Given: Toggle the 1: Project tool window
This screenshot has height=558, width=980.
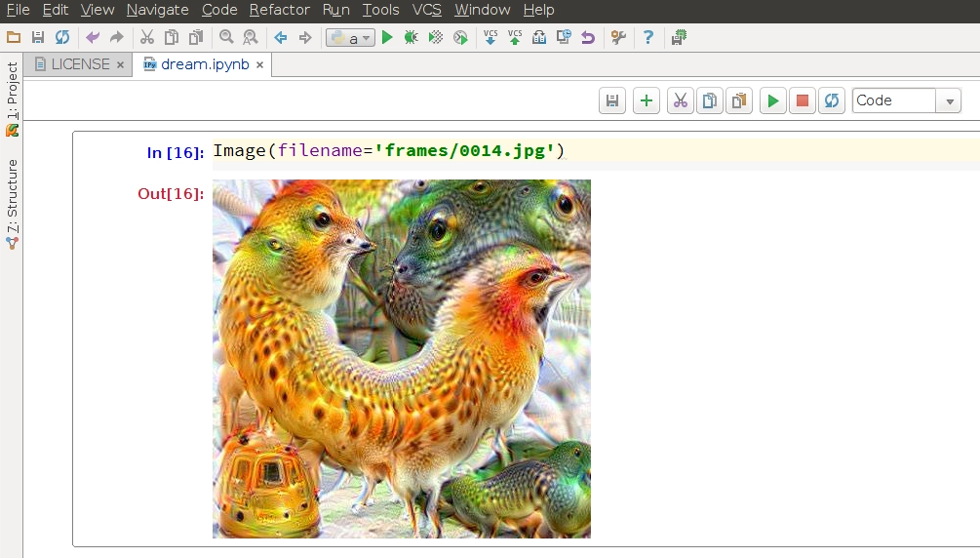Looking at the screenshot, I should click(12, 98).
